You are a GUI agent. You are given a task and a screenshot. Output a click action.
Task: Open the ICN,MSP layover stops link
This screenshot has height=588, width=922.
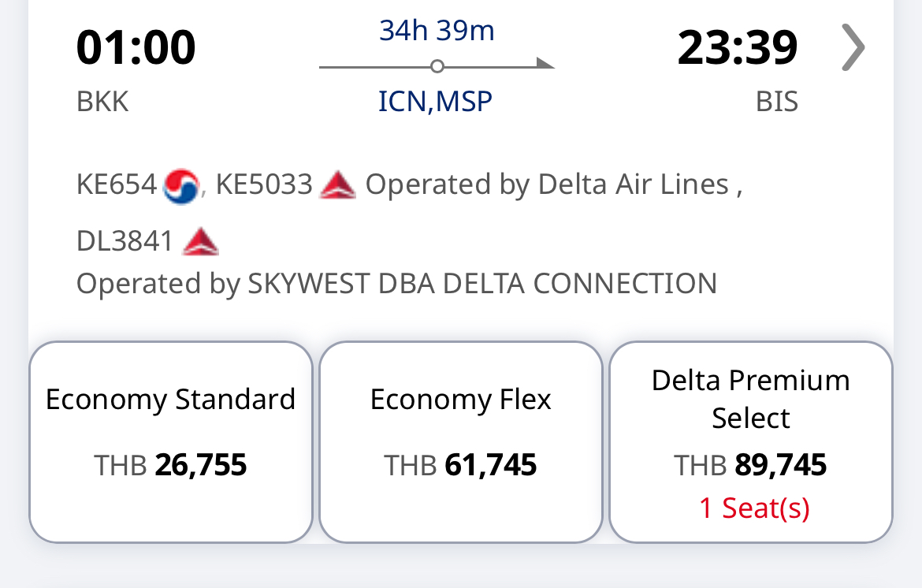pos(435,101)
